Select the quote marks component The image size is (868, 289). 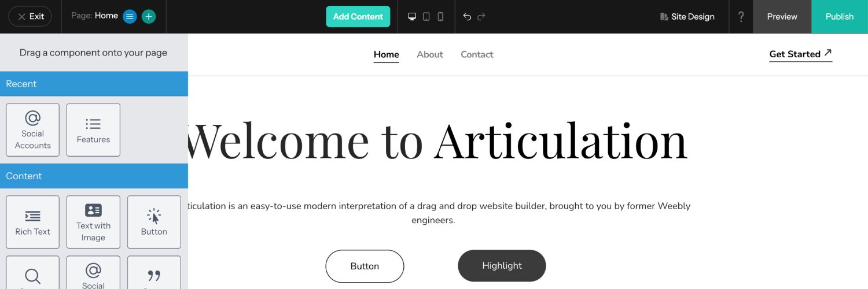(154, 272)
